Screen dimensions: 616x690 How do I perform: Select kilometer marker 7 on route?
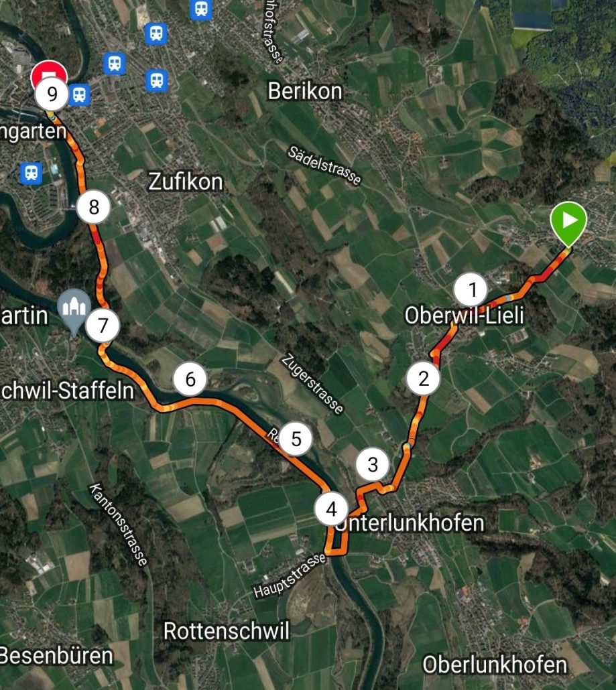(x=103, y=326)
